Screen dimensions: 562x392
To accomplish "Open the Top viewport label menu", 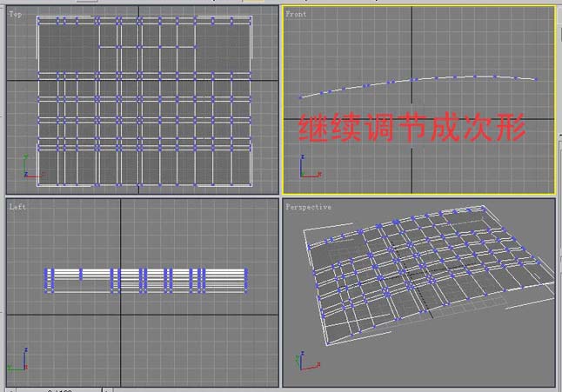I will [15, 14].
